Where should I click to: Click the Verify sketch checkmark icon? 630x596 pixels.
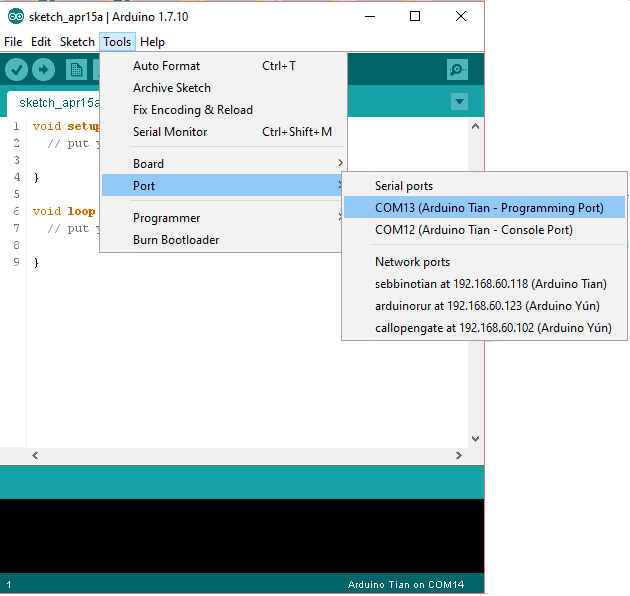pyautogui.click(x=17, y=69)
